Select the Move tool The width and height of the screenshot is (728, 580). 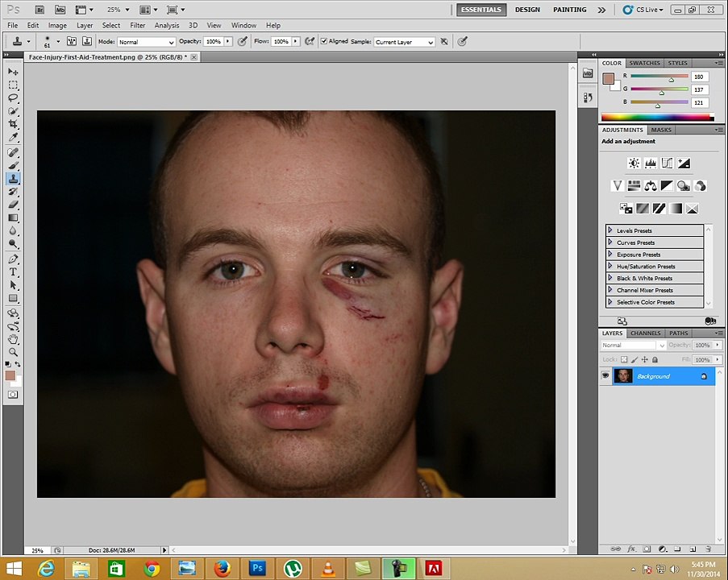point(13,72)
